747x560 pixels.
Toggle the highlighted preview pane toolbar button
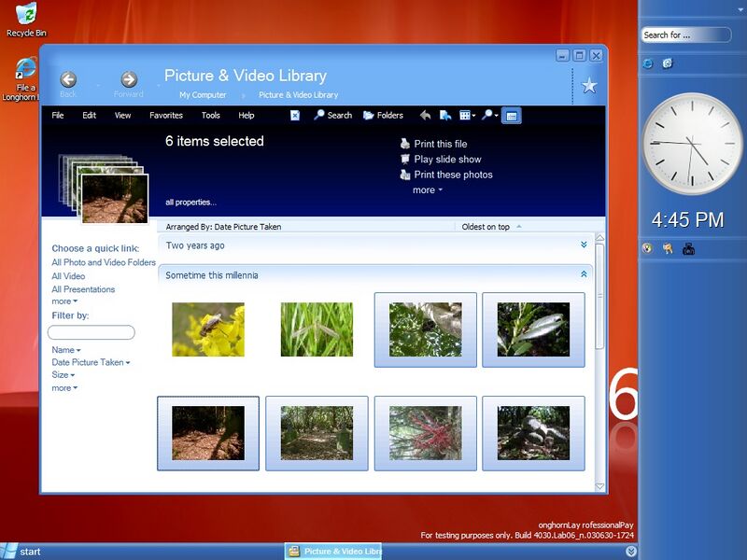click(x=511, y=116)
